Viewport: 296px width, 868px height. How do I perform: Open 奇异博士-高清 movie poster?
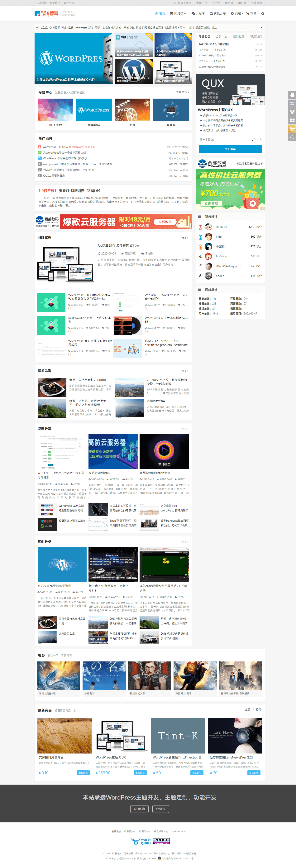coord(195,676)
